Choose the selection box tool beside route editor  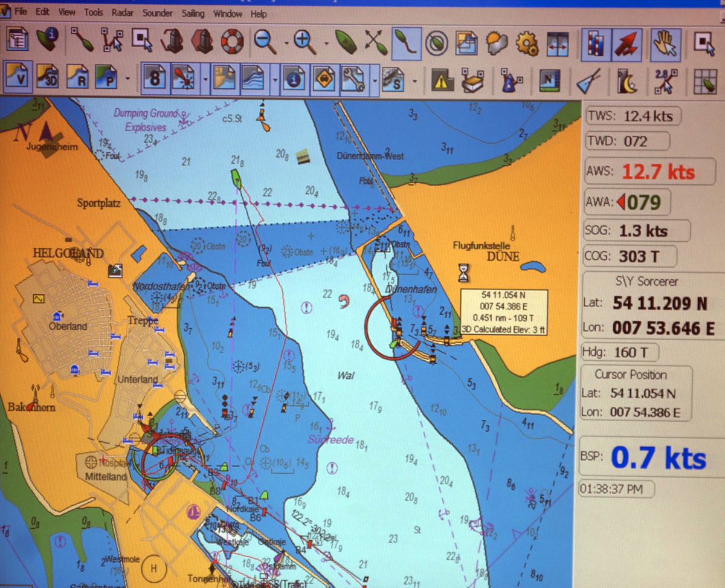[142, 41]
